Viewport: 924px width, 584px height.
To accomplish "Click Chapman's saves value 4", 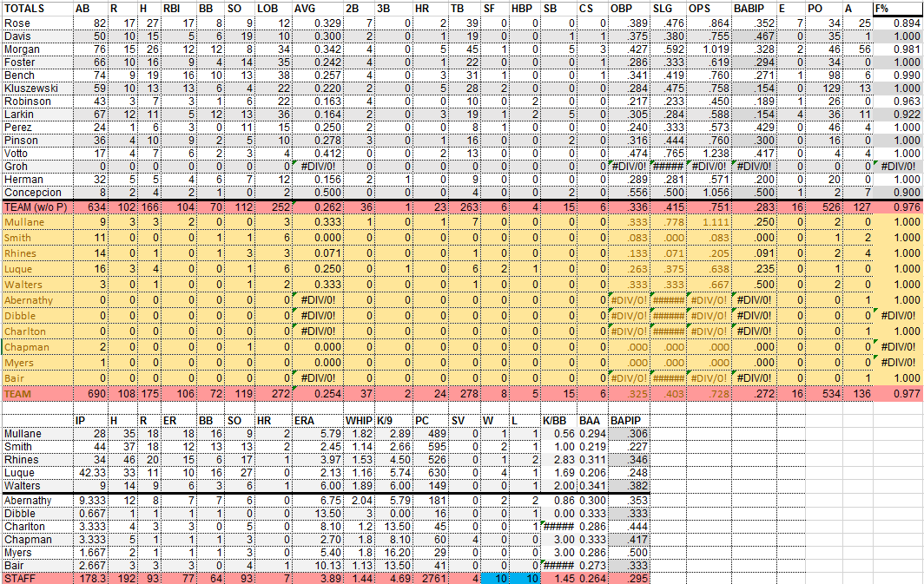I will coord(465,539).
